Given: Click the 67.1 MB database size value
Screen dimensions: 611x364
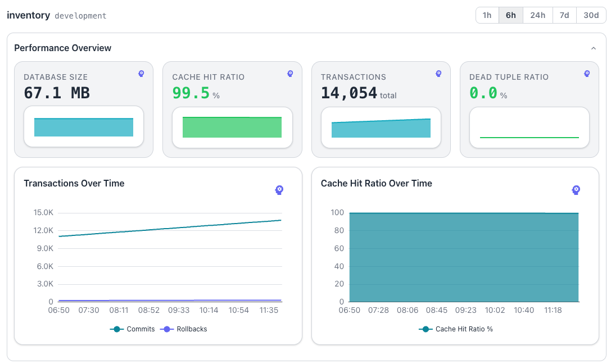Looking at the screenshot, I should [57, 93].
